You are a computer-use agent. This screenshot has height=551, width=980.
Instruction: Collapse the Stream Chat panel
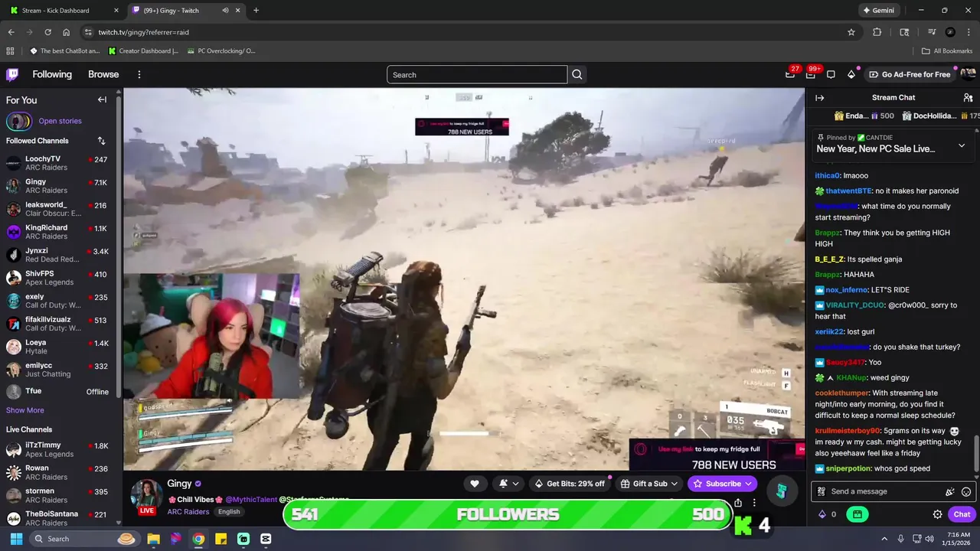819,98
